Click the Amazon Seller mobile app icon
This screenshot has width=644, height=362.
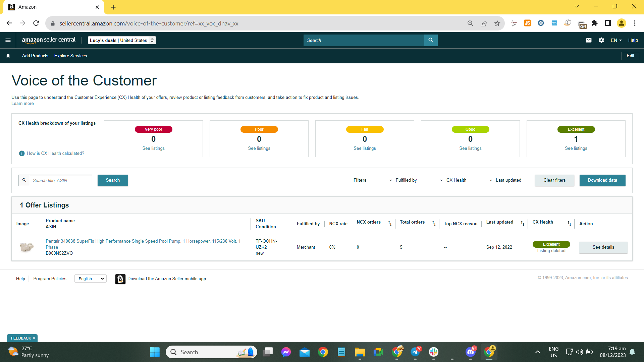tap(120, 279)
